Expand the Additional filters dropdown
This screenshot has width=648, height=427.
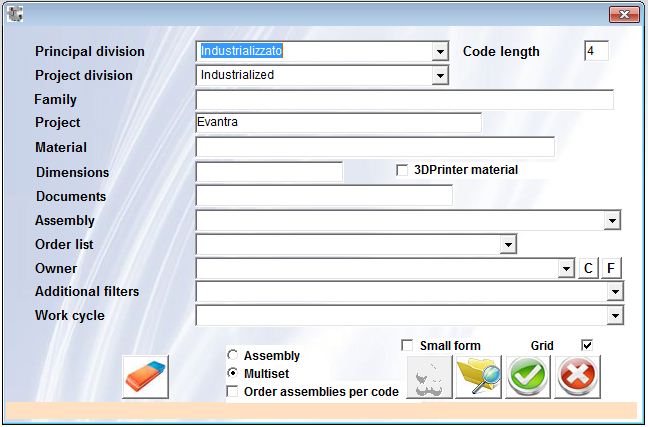click(615, 292)
